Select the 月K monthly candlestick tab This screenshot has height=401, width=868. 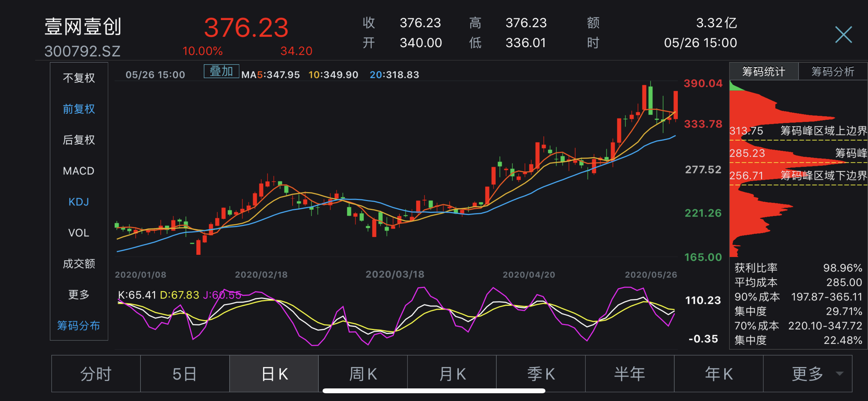[452, 374]
